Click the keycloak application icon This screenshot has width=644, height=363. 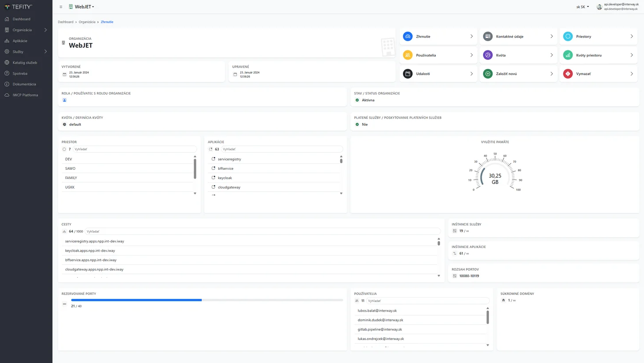point(213,178)
